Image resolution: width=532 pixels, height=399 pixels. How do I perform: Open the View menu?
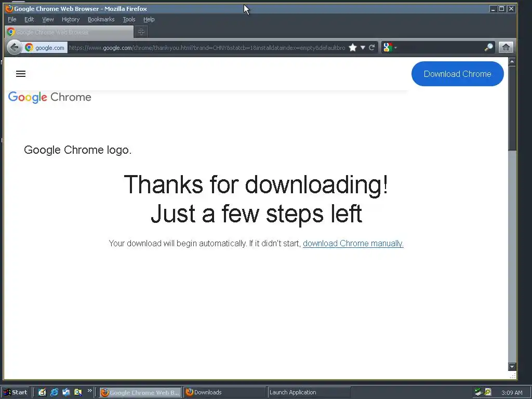click(x=48, y=19)
